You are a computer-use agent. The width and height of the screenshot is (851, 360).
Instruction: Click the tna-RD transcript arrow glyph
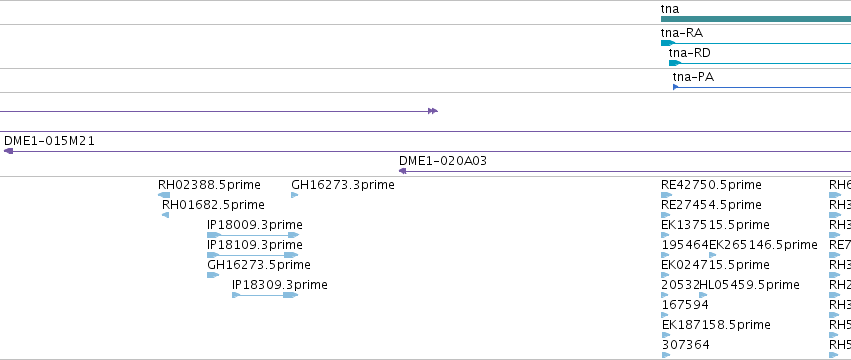675,63
